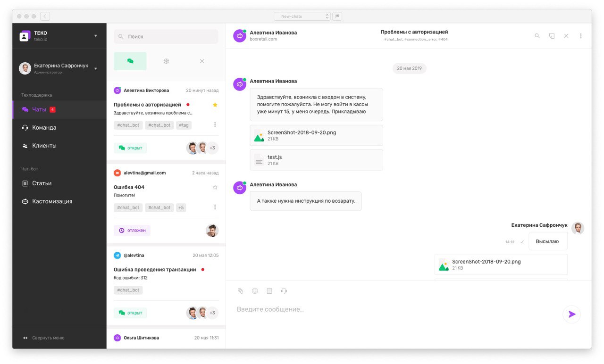Screen dimensions: 604x364
Task: Click the note icon in chat header
Action: [552, 36]
